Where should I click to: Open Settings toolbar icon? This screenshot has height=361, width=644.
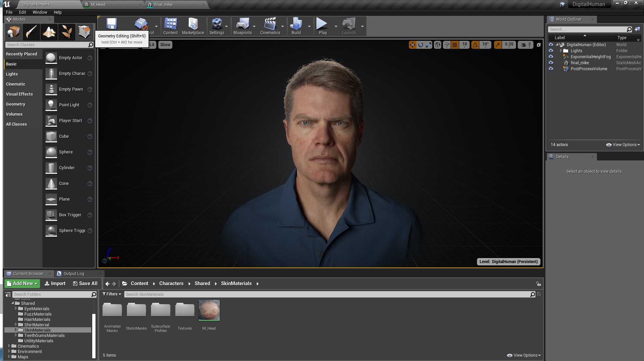click(217, 26)
